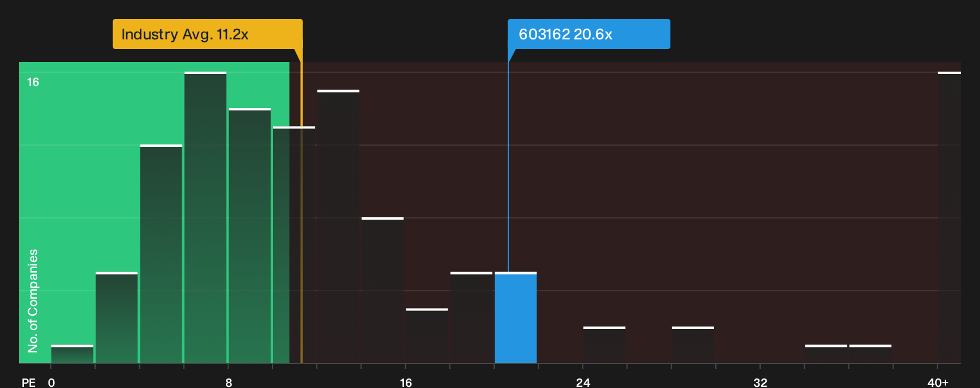Click the dark bar at PE 12-14
Screen dimensions: 980x388
338,226
